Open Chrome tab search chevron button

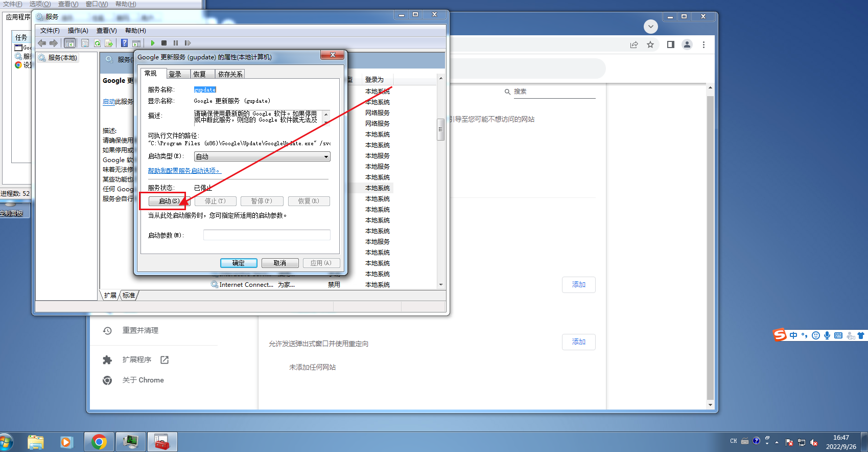[x=650, y=26]
